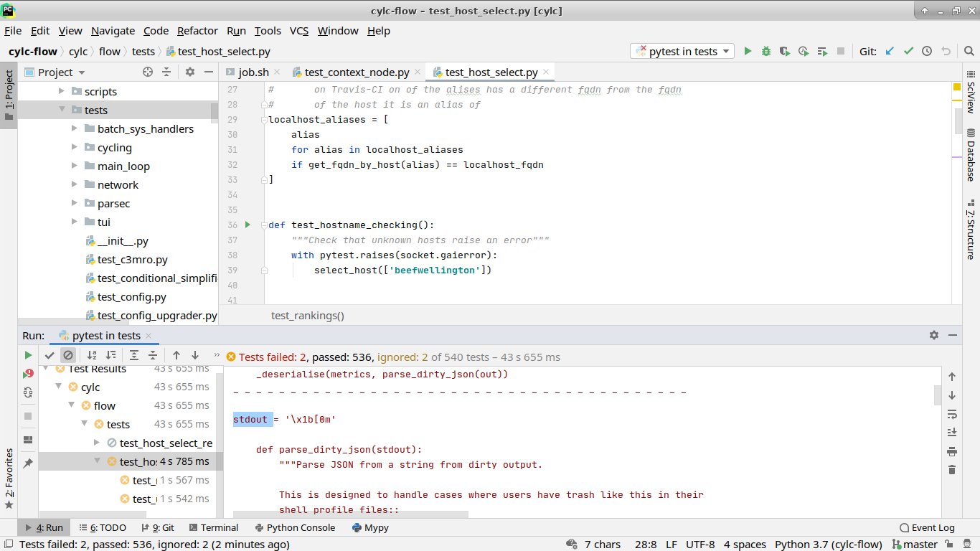This screenshot has height=551, width=980.
Task: Open Project panel settings gear
Action: coord(190,72)
